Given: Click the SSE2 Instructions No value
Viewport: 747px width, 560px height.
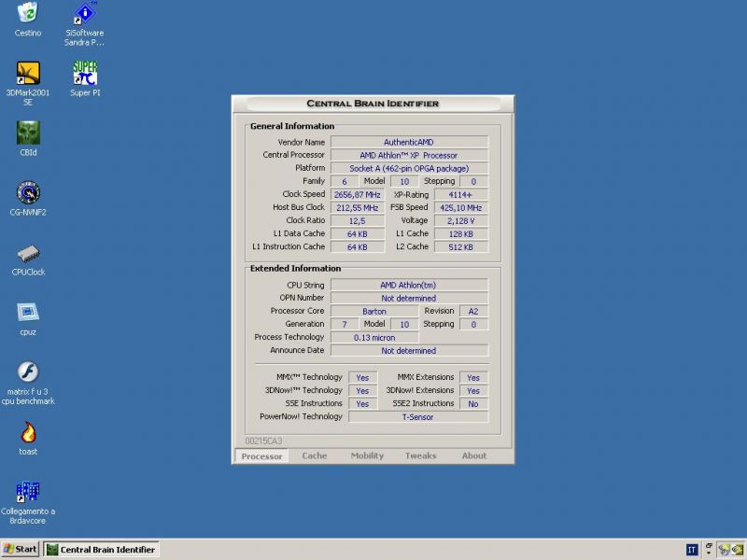Looking at the screenshot, I should (473, 404).
